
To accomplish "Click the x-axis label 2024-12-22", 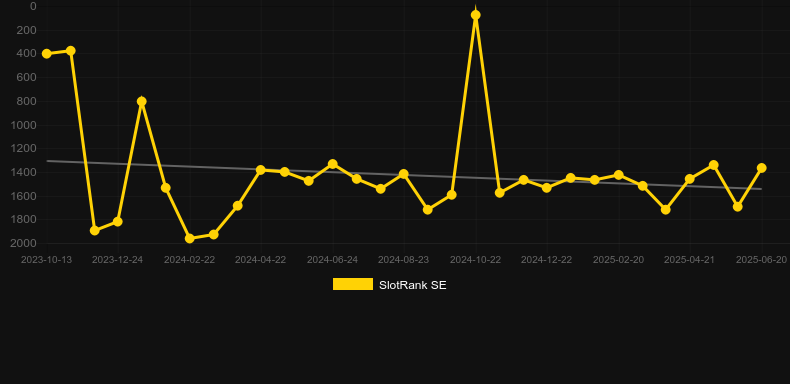I will point(547,260).
